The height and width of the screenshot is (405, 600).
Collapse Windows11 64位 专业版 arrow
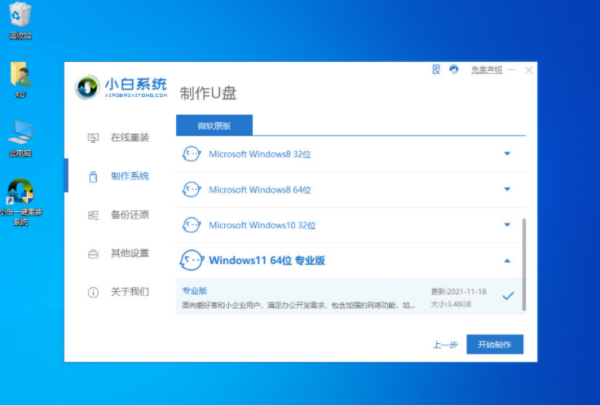click(x=507, y=261)
